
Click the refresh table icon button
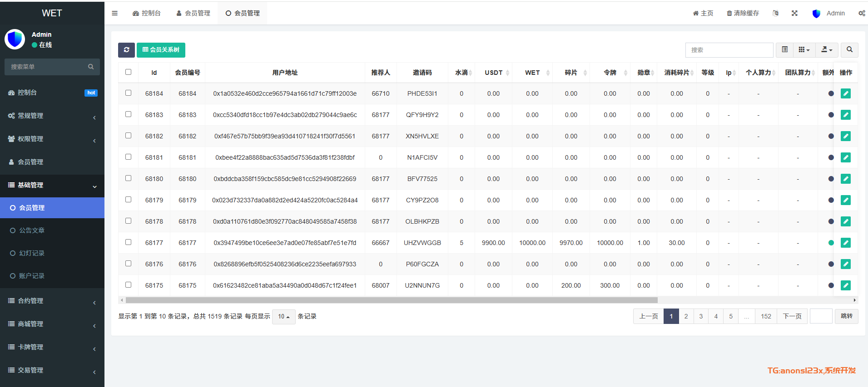[x=126, y=50]
